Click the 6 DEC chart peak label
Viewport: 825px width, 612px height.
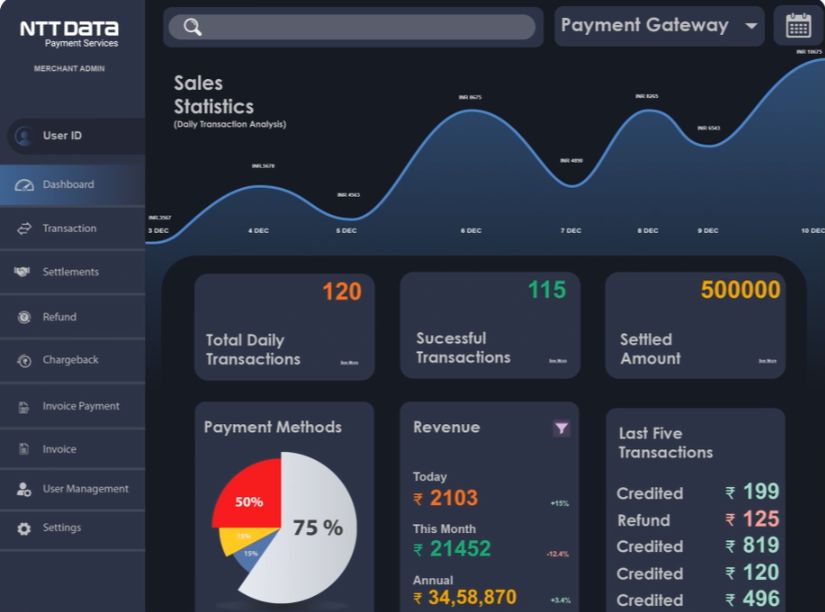coord(470,97)
